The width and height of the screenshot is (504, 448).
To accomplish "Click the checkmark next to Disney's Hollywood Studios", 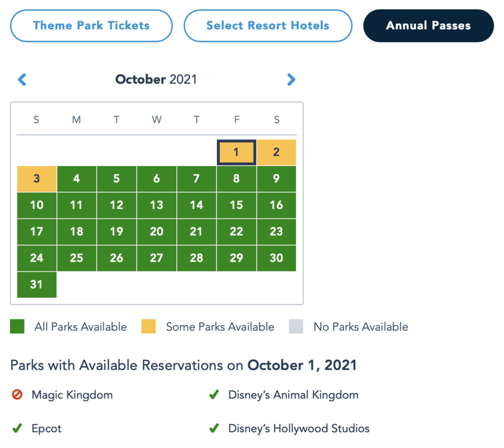I will pyautogui.click(x=214, y=429).
